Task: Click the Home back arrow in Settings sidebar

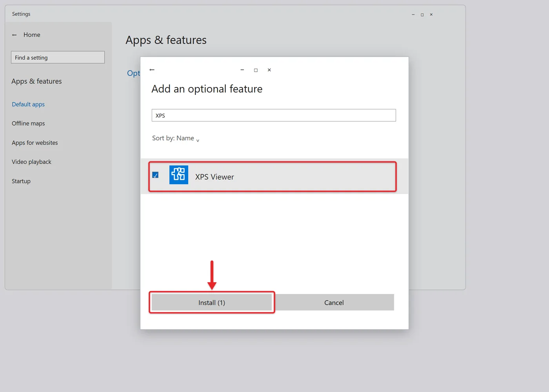Action: (15, 35)
